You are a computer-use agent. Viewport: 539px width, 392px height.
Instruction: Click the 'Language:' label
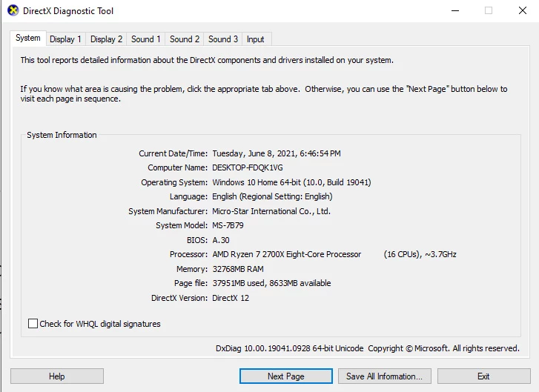tap(189, 196)
